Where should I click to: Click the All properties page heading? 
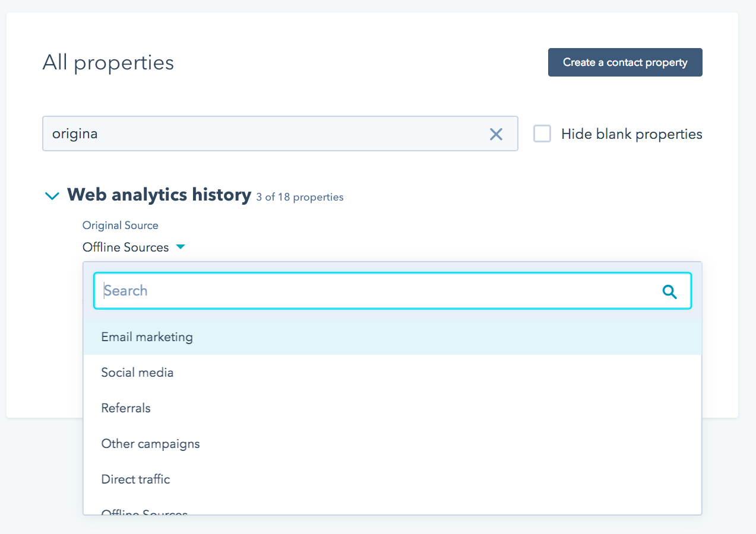coord(108,63)
